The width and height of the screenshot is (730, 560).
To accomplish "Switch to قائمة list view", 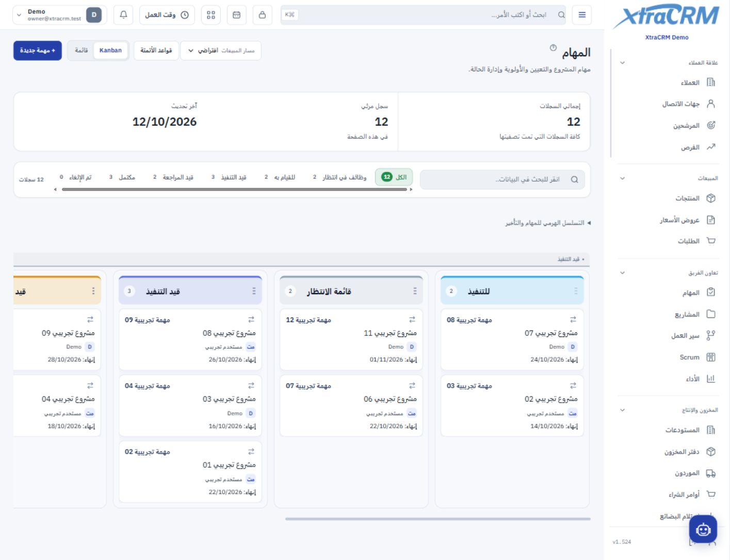I will point(81,51).
